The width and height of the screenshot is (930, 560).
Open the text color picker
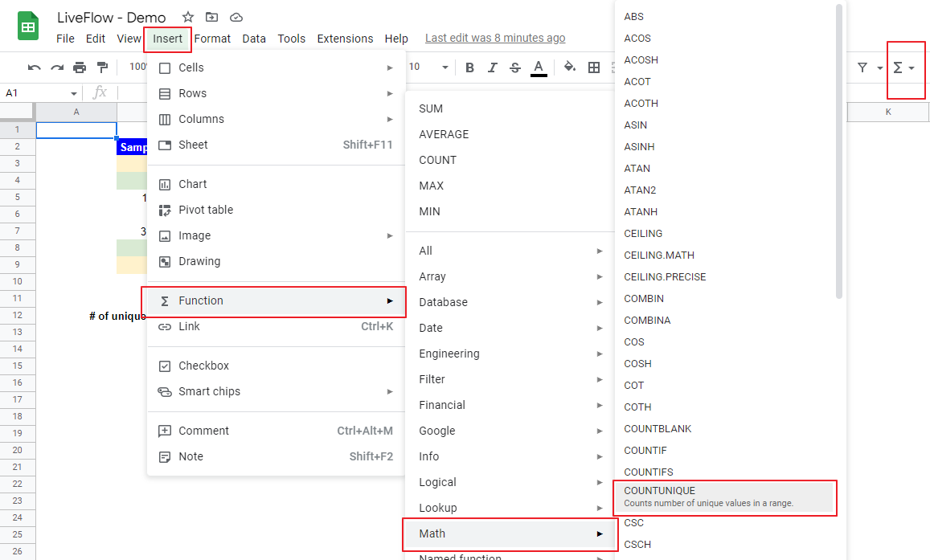click(539, 67)
